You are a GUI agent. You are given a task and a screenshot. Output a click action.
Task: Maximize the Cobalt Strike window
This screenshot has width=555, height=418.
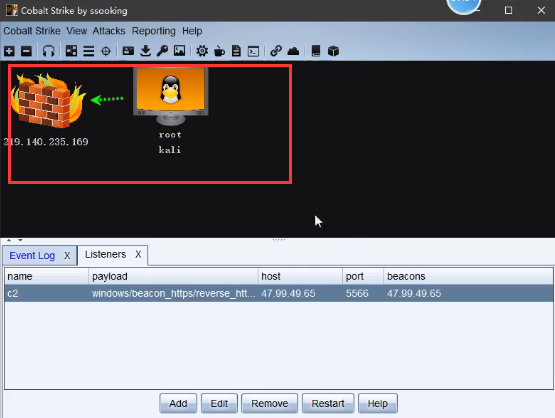pos(508,10)
